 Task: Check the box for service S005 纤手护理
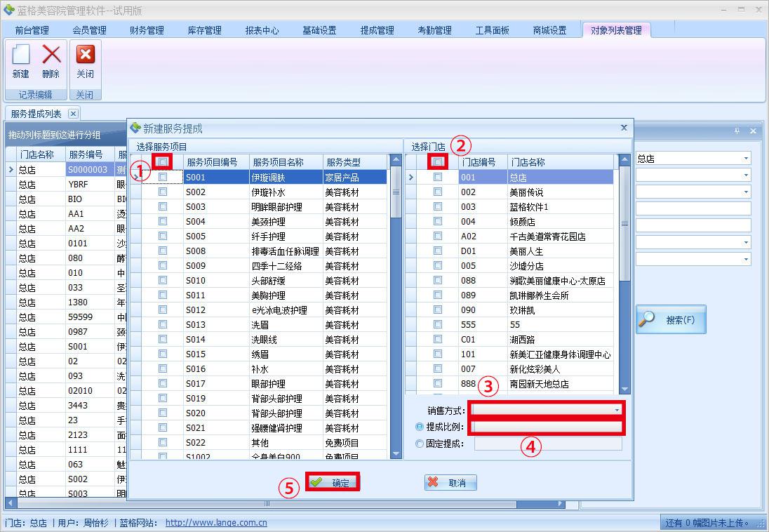coord(163,236)
